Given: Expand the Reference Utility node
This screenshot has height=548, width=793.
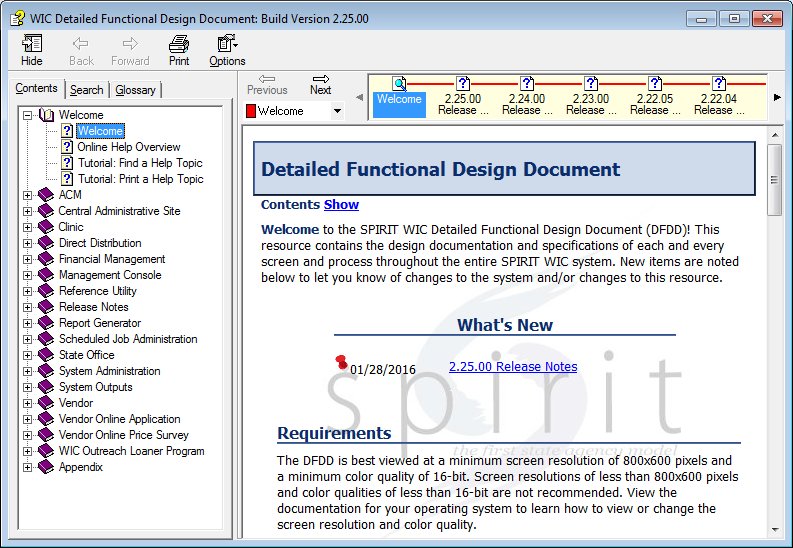Looking at the screenshot, I should (x=28, y=291).
